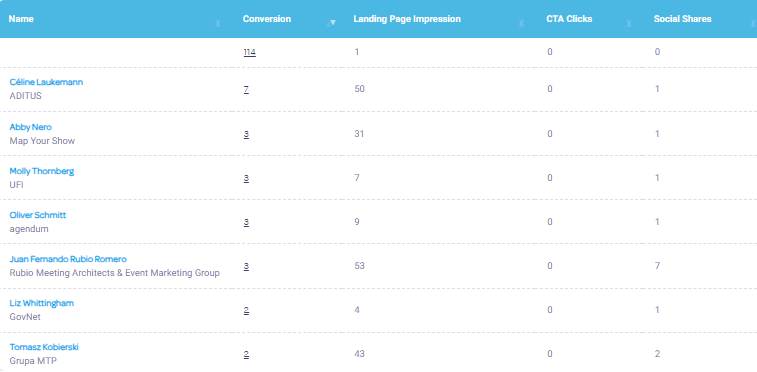Click impression value 4 for Liz Whittingham

[357, 310]
